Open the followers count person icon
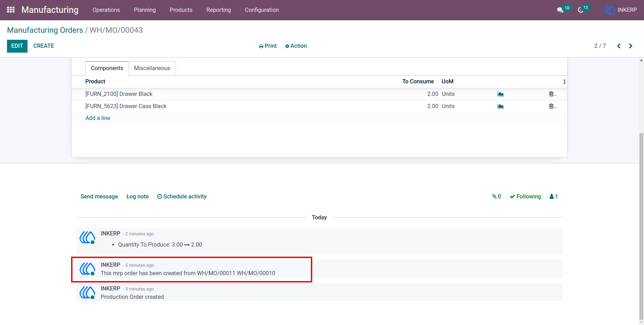 point(554,196)
